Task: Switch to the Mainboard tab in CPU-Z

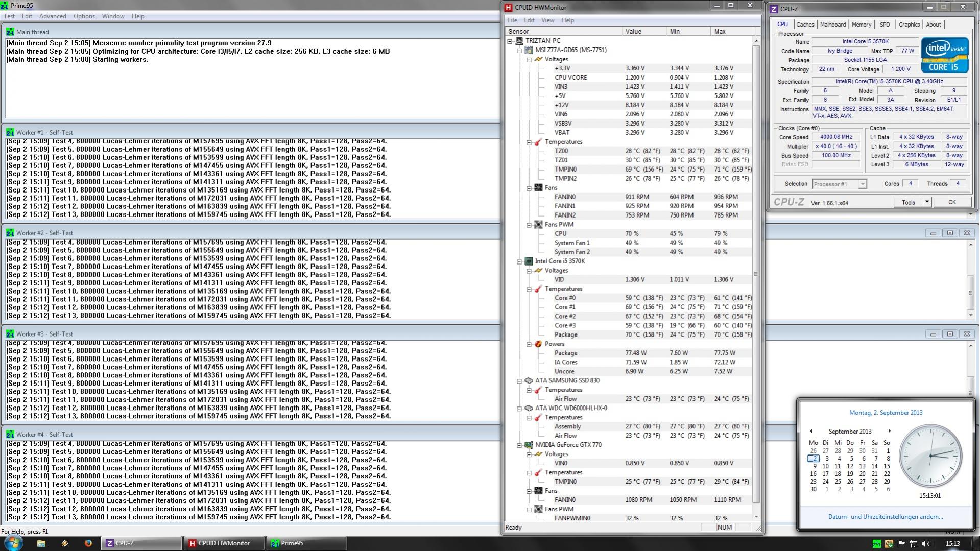Action: (x=833, y=25)
